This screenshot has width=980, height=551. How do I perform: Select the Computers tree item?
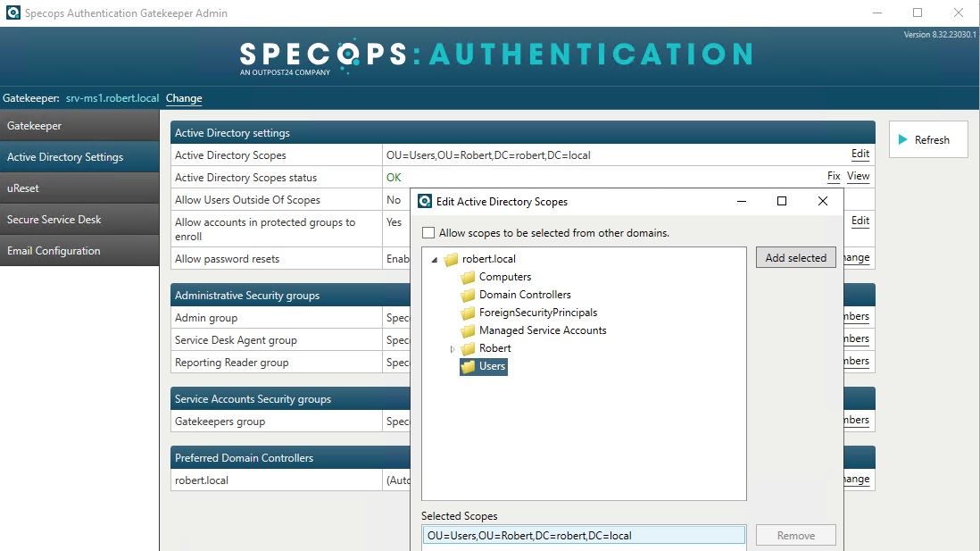[x=505, y=277]
